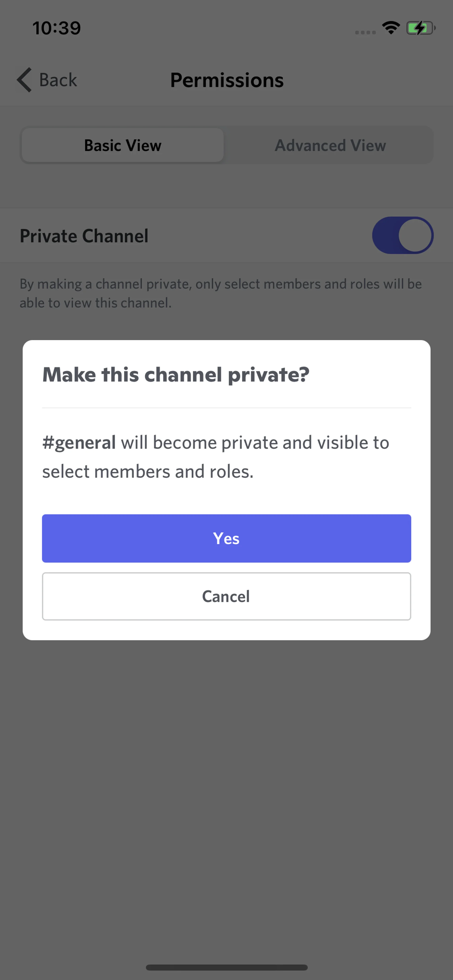Confirm with the Yes button
453x980 pixels.
click(x=226, y=538)
